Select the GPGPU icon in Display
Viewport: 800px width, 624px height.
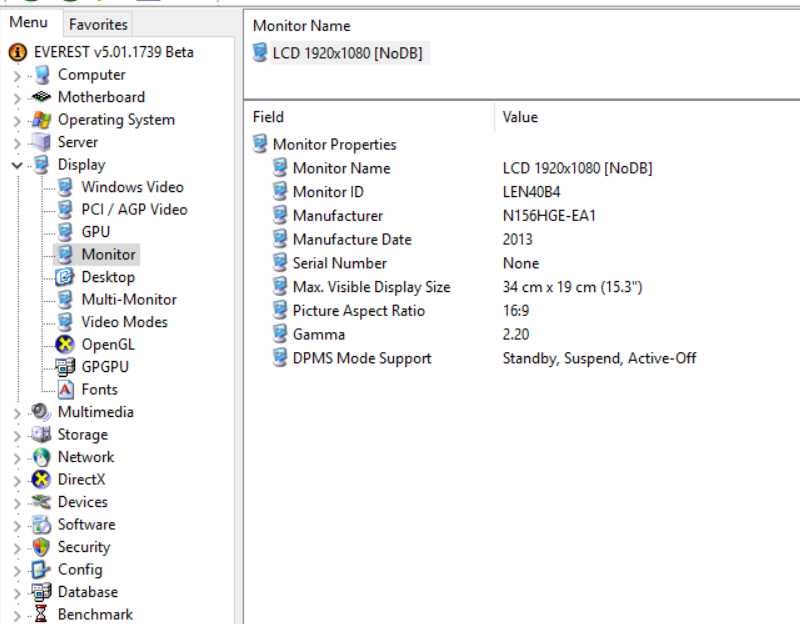coord(65,367)
